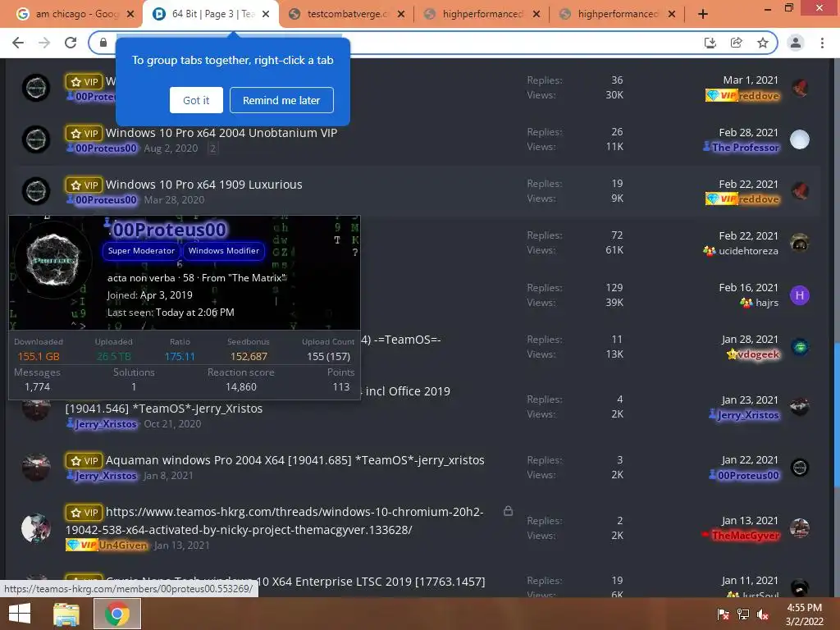Click the 00Proteus00 name in the profile popup
The image size is (840, 630).
pyautogui.click(x=169, y=230)
